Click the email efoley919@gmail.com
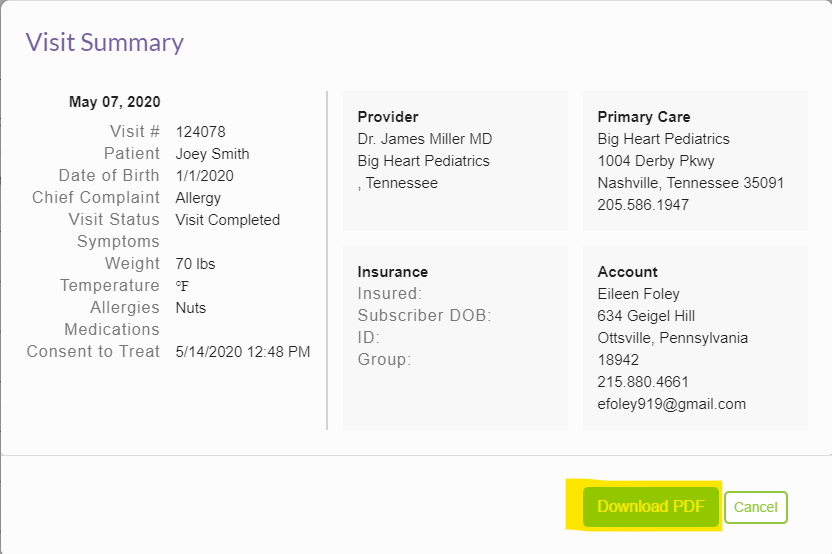 pos(671,404)
